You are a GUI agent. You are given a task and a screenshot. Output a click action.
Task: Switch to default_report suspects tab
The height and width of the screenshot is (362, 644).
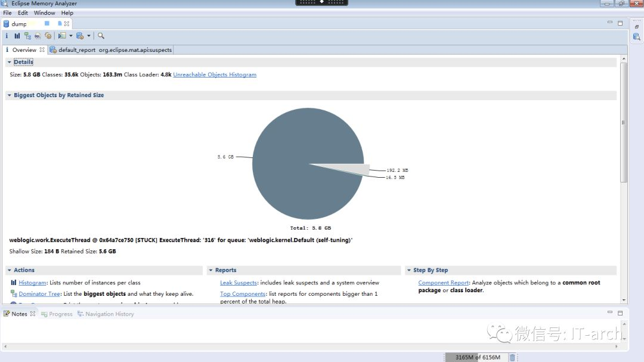tap(110, 49)
